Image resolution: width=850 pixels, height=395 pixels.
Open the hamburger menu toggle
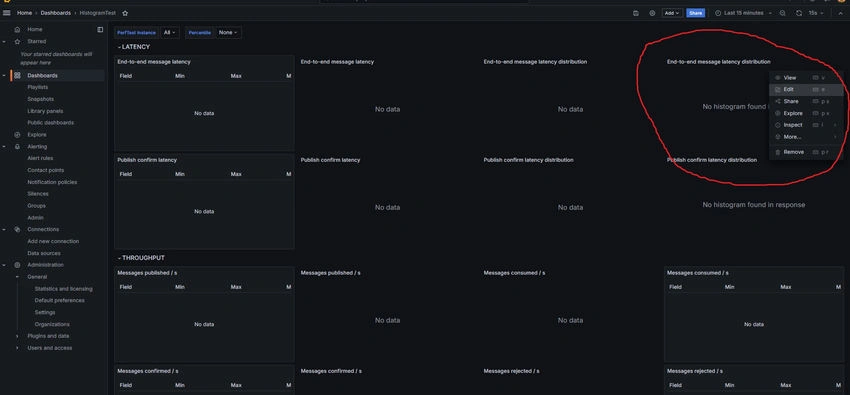[x=7, y=13]
